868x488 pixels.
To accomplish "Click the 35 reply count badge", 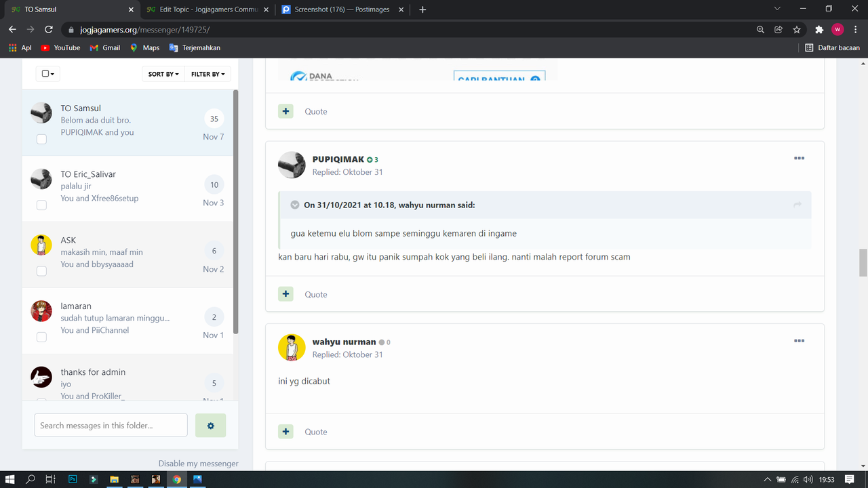I will pyautogui.click(x=214, y=119).
